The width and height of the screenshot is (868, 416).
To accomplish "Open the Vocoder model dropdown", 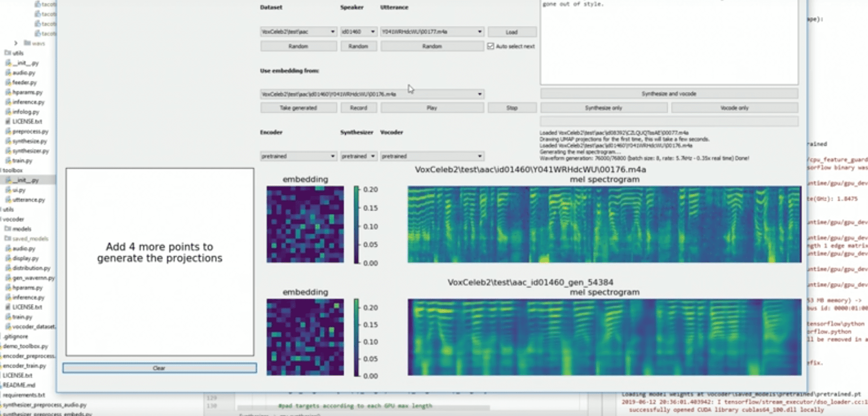I will (x=432, y=156).
